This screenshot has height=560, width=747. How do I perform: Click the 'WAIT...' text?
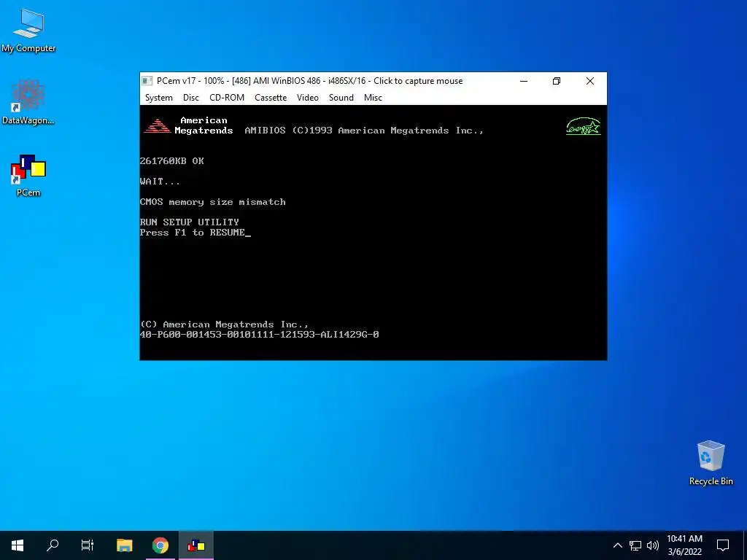click(x=160, y=182)
